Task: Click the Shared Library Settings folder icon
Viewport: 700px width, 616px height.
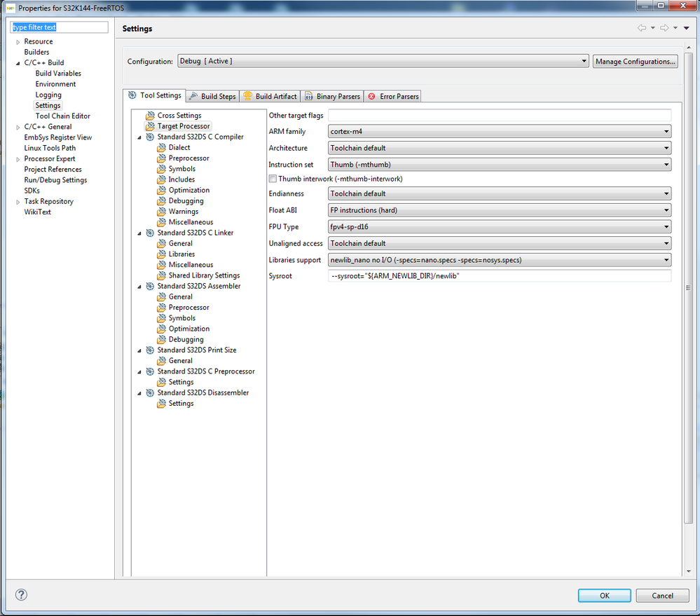Action: (x=161, y=275)
